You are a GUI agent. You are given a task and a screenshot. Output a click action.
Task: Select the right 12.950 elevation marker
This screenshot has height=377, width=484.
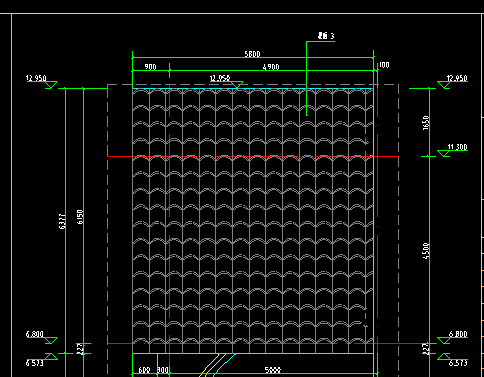click(x=453, y=81)
